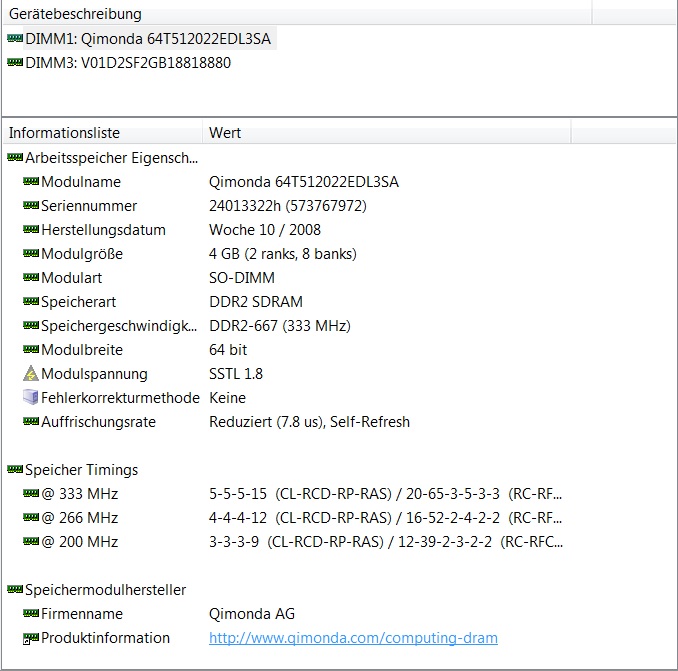Select the Auffrischungsrate label

(98, 422)
